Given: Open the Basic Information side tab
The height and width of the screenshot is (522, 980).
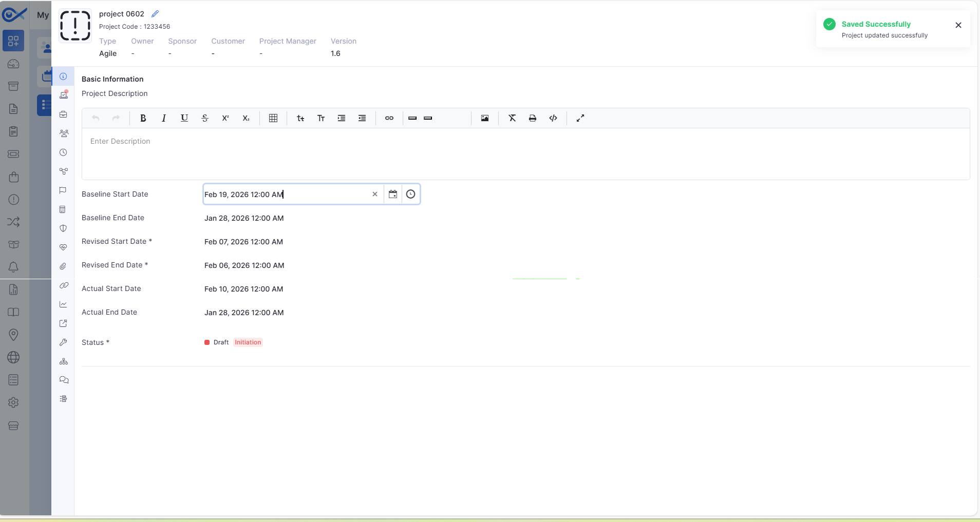Looking at the screenshot, I should (63, 76).
